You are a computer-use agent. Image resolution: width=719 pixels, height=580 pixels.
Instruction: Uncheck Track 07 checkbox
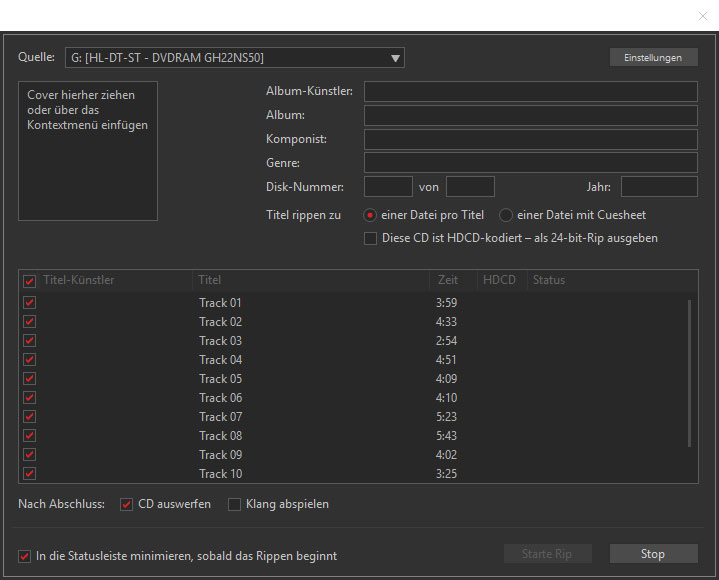tap(29, 417)
